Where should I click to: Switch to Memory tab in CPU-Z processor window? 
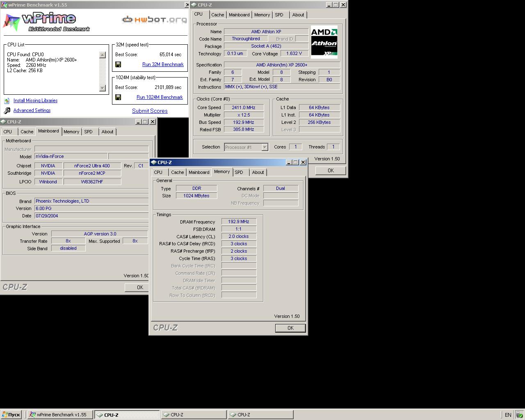point(262,15)
